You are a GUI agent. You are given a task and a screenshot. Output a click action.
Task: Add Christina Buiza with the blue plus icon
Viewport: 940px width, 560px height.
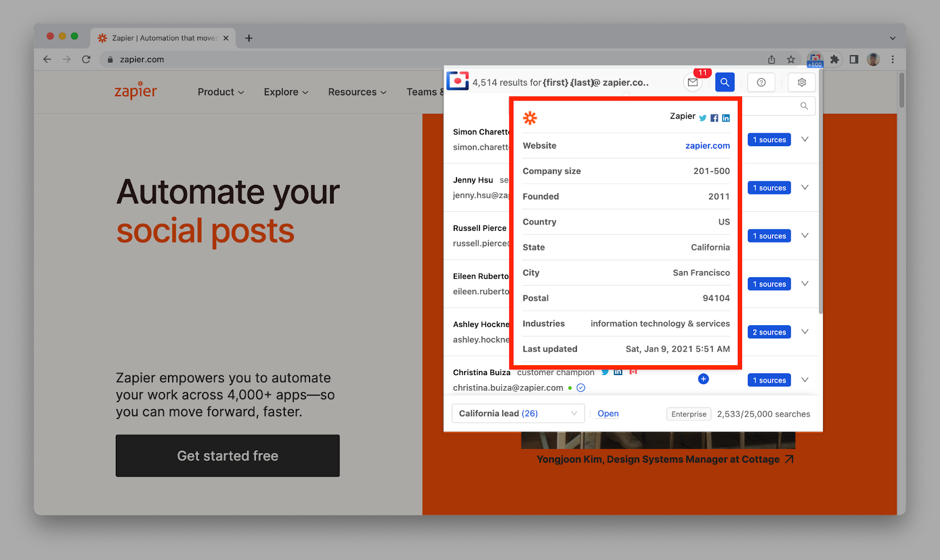pyautogui.click(x=703, y=379)
